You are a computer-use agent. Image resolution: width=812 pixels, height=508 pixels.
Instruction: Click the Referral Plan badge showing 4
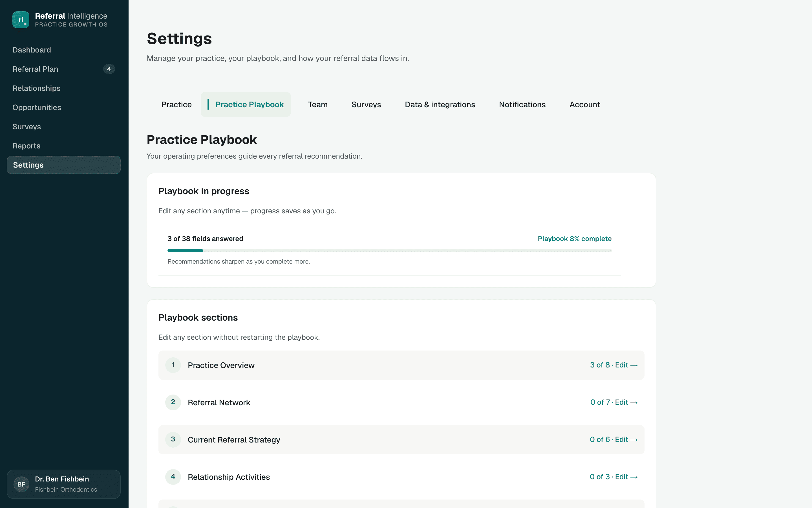[x=109, y=69]
